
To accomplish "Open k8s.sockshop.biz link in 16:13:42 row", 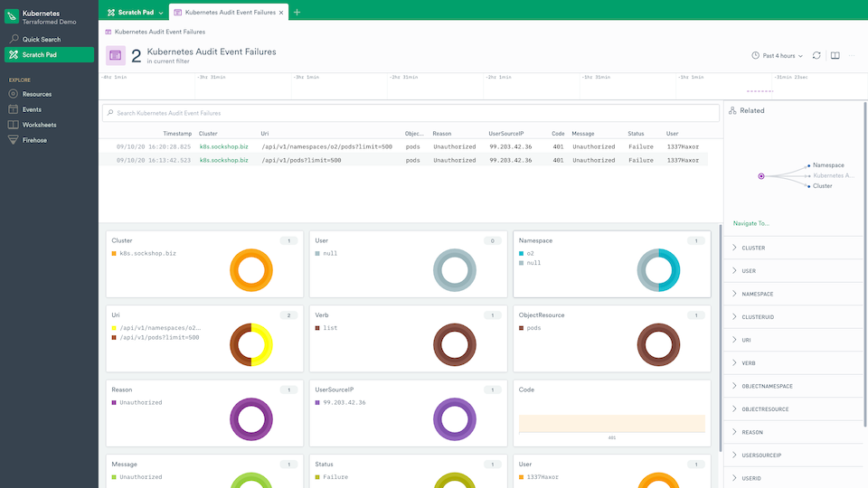I will tap(223, 161).
